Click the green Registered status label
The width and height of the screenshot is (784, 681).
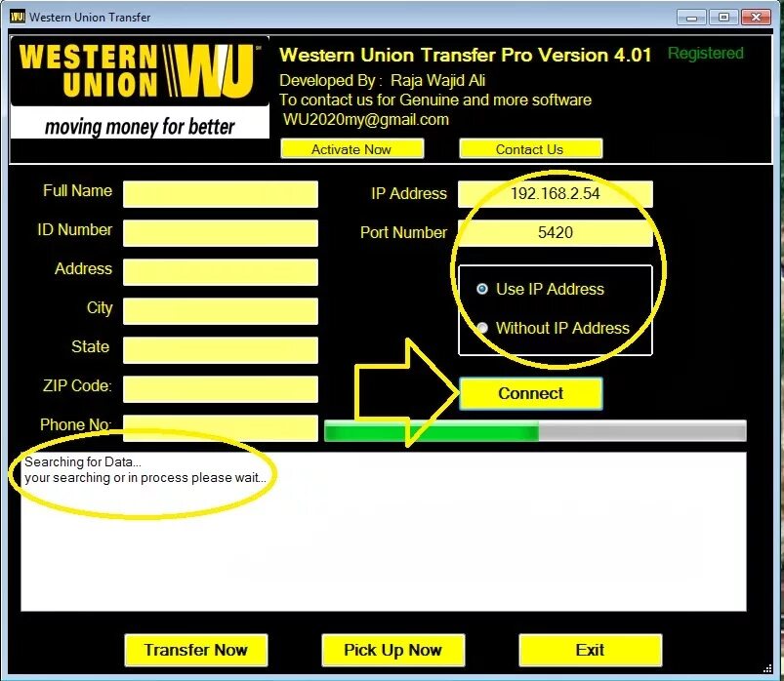coord(706,53)
